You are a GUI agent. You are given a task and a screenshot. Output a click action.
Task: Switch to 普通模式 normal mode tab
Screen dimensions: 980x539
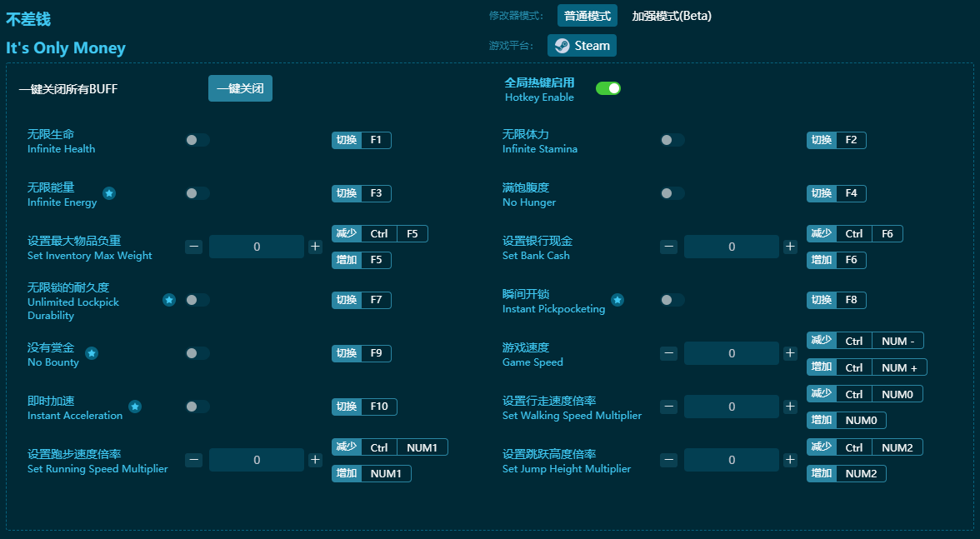[x=587, y=16]
